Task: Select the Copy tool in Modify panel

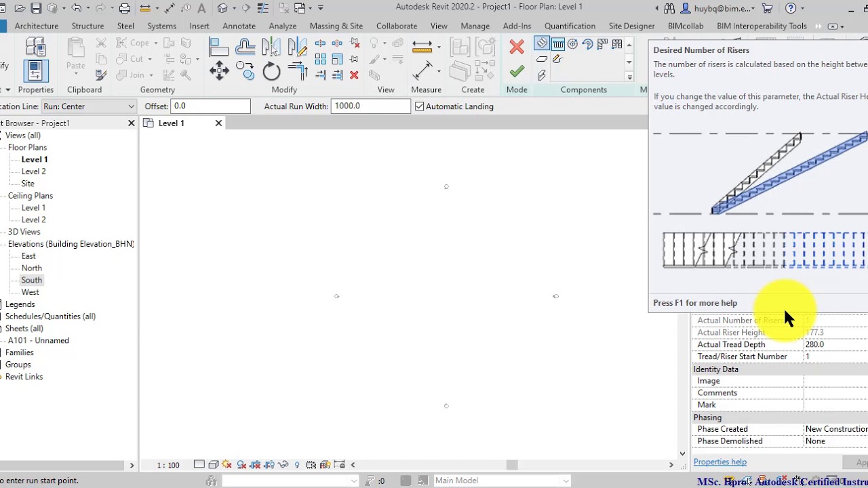Action: point(245,70)
